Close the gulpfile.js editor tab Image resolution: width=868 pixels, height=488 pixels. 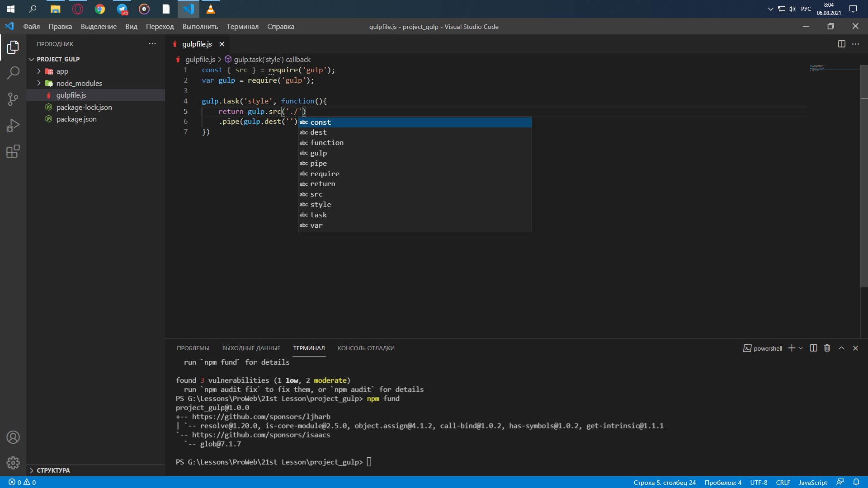click(x=222, y=44)
